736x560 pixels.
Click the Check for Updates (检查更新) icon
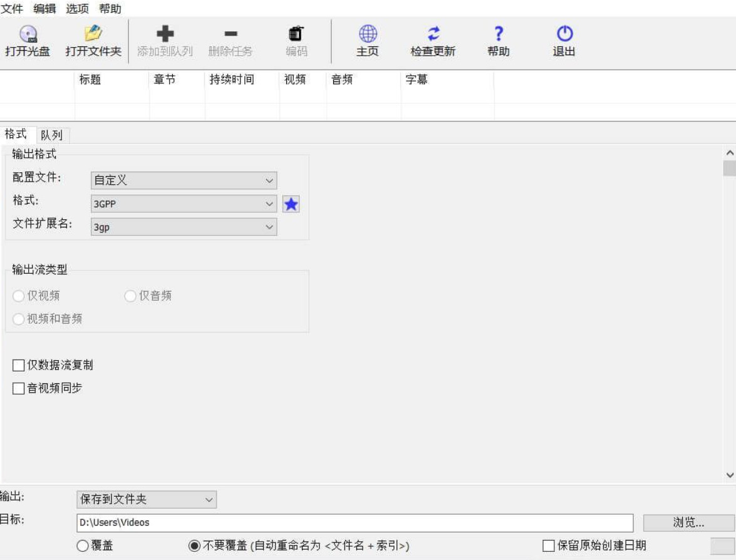point(433,34)
